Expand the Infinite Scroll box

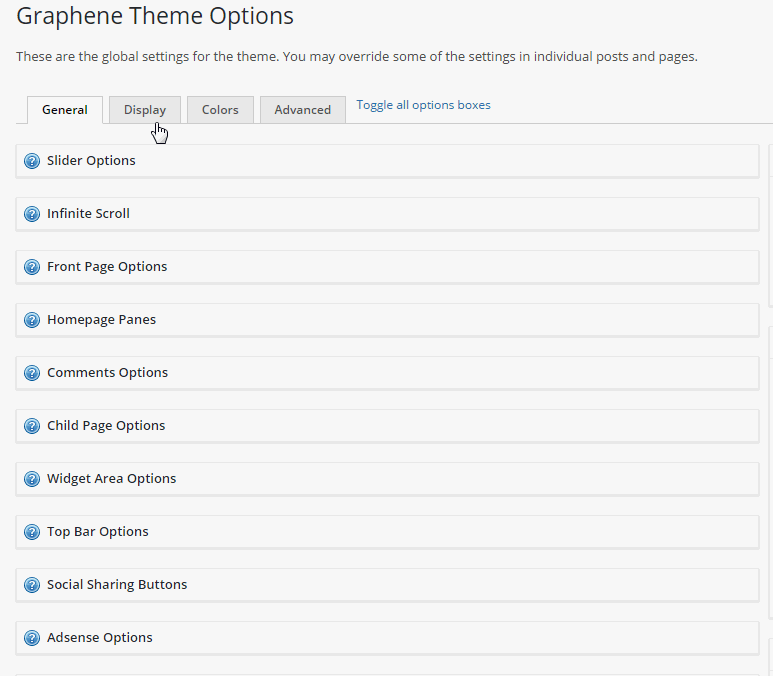click(387, 214)
